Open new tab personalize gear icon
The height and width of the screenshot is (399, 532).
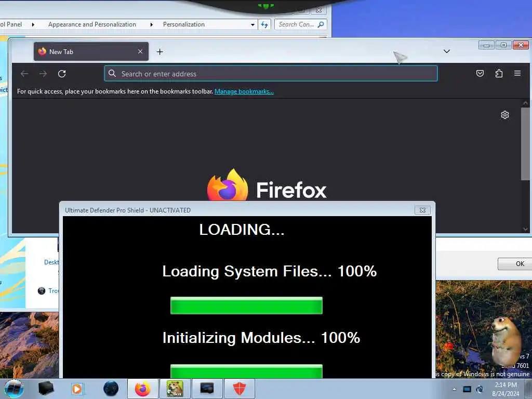(x=505, y=115)
